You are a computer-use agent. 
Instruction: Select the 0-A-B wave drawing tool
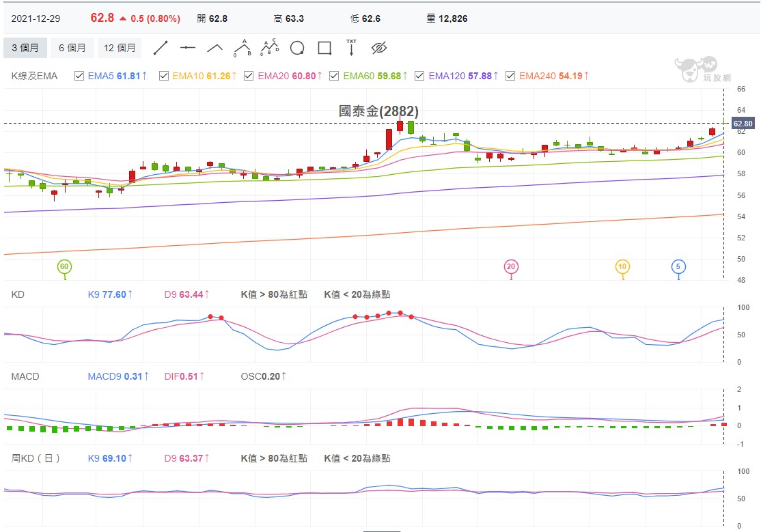click(243, 48)
